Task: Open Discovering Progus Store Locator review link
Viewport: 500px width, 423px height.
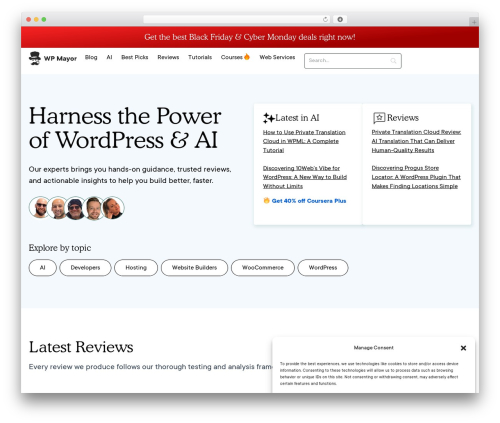Action: [x=416, y=177]
